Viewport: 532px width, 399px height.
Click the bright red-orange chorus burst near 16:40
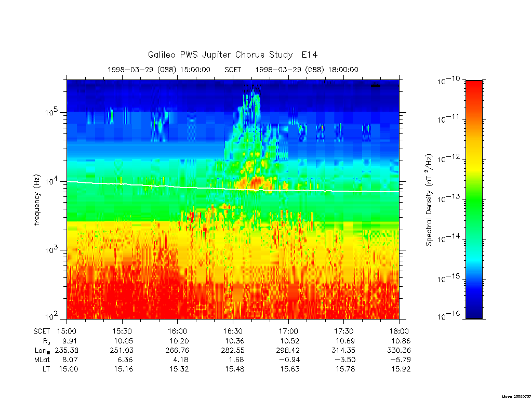256,182
